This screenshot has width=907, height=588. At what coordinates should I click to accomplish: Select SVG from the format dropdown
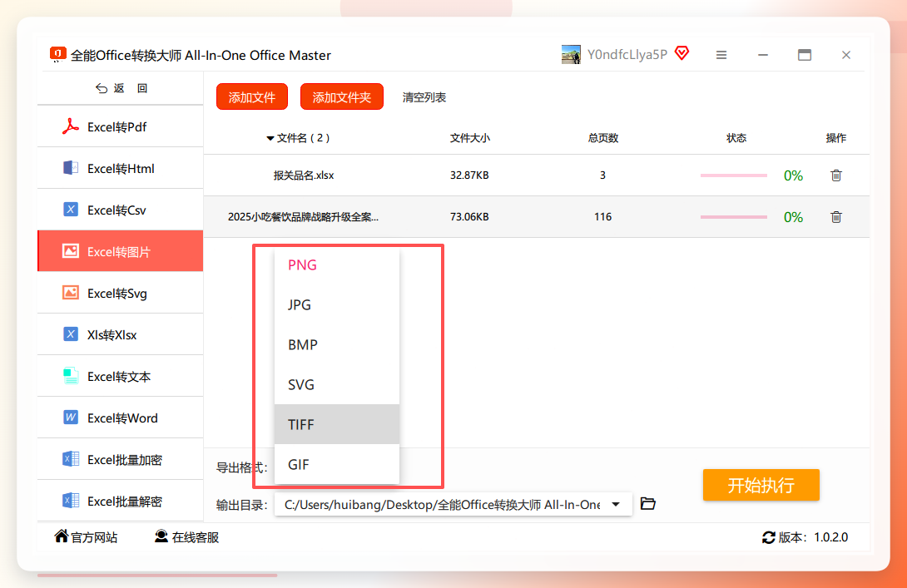337,384
